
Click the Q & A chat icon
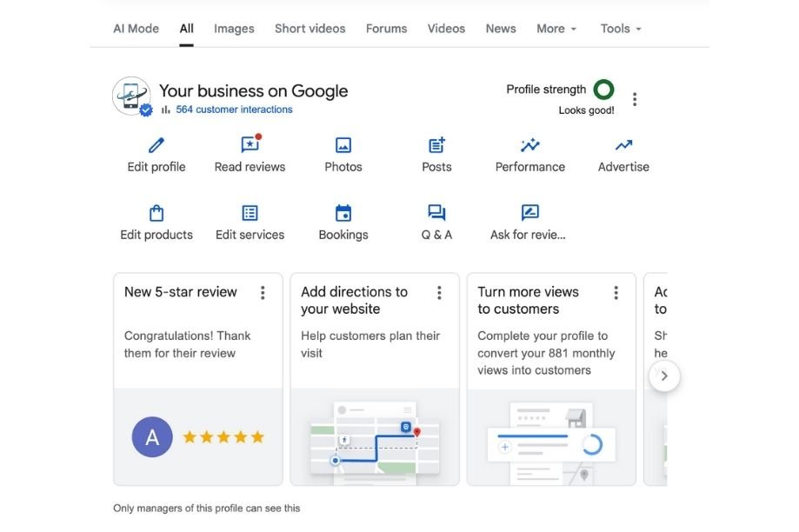tap(436, 212)
